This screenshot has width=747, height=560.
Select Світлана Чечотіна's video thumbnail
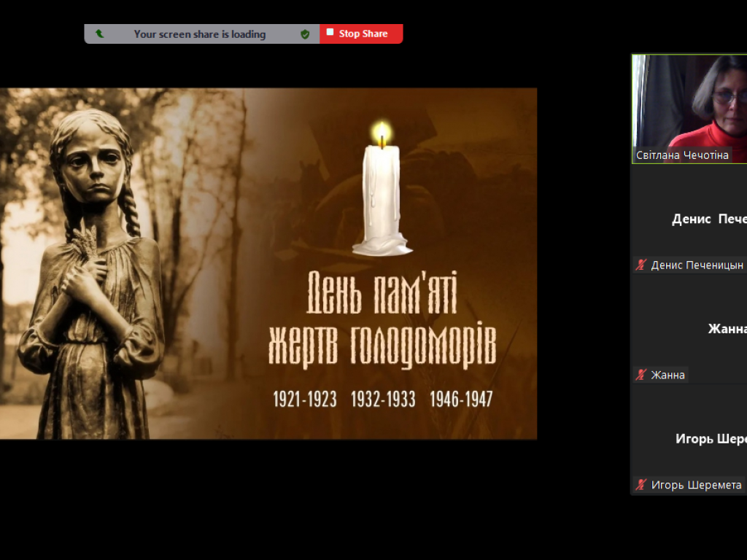(689, 102)
